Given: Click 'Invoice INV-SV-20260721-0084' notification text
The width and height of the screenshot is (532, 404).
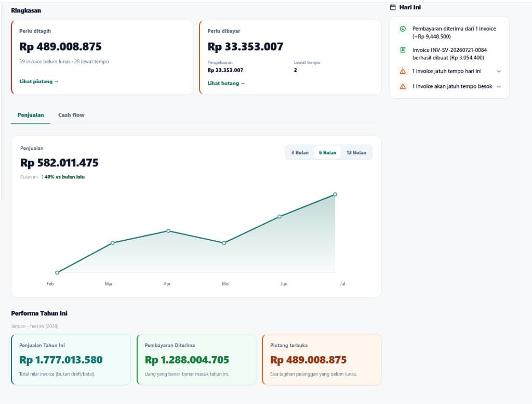Looking at the screenshot, I should tap(449, 54).
